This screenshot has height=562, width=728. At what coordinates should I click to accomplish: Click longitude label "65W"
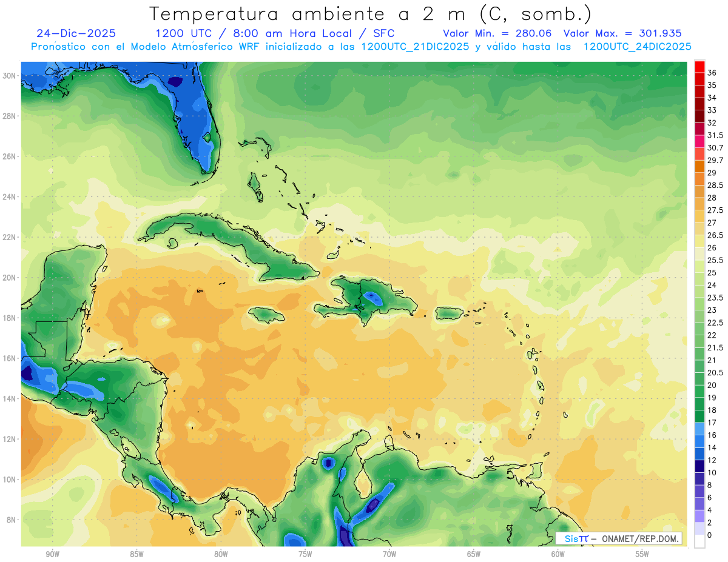pos(474,554)
